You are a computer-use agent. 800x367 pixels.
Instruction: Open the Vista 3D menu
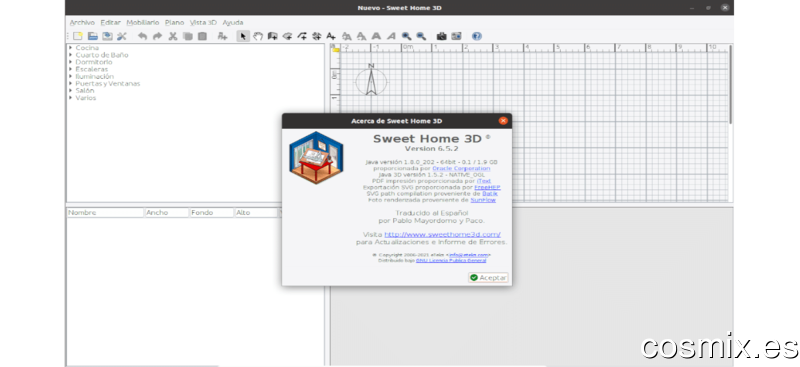tap(203, 22)
